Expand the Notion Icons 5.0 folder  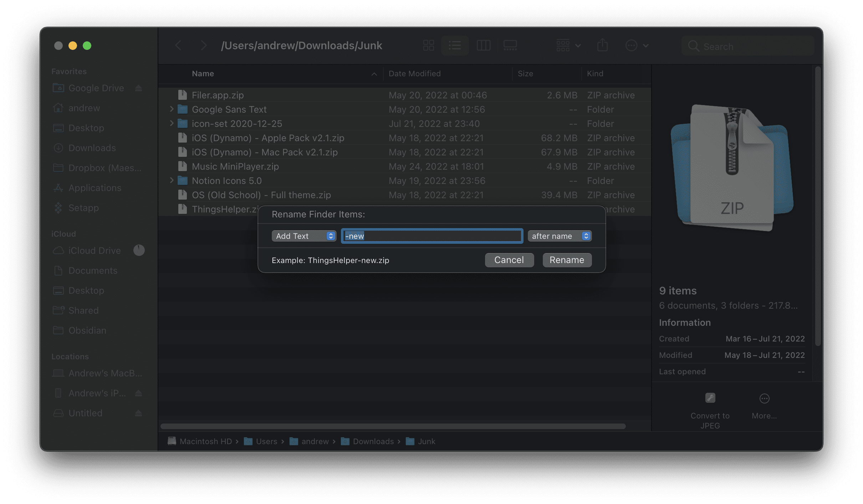pos(172,180)
